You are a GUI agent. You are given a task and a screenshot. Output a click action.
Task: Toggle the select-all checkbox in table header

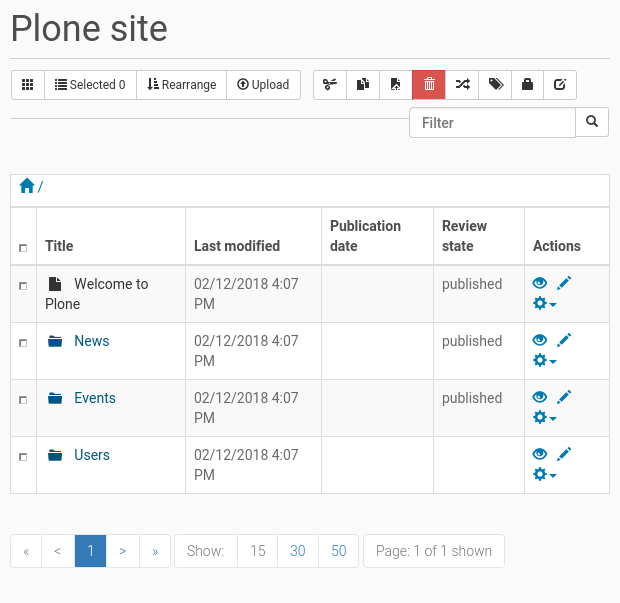coord(23,247)
